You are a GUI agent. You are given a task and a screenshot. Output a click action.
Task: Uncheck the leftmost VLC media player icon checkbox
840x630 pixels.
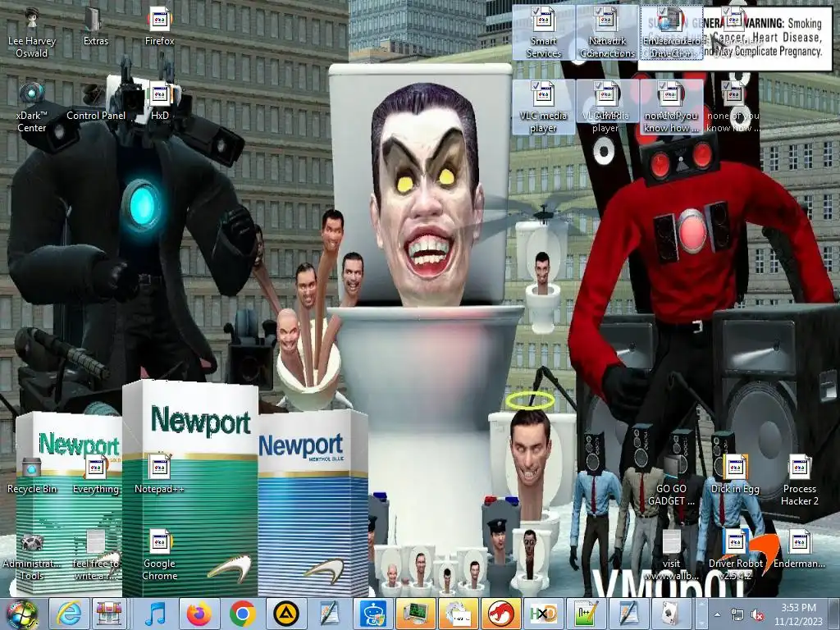(x=535, y=85)
